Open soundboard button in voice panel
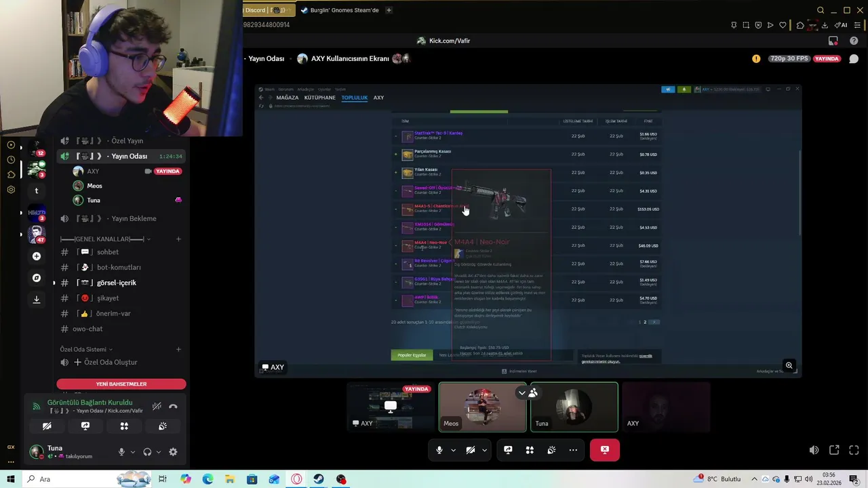 (x=163, y=426)
